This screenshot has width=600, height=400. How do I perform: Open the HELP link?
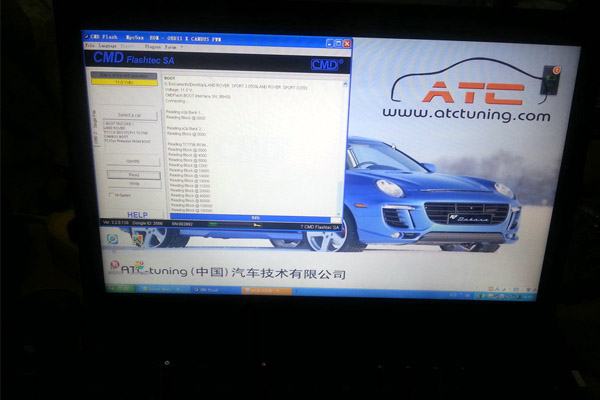pos(137,215)
